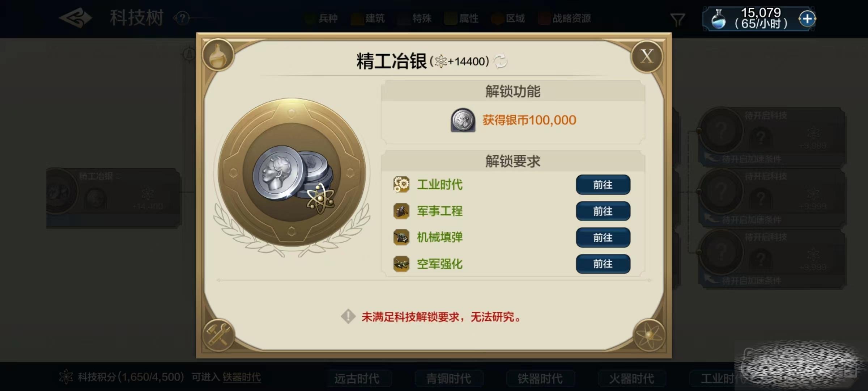Switch to the 青铜时代 era tab

449,379
